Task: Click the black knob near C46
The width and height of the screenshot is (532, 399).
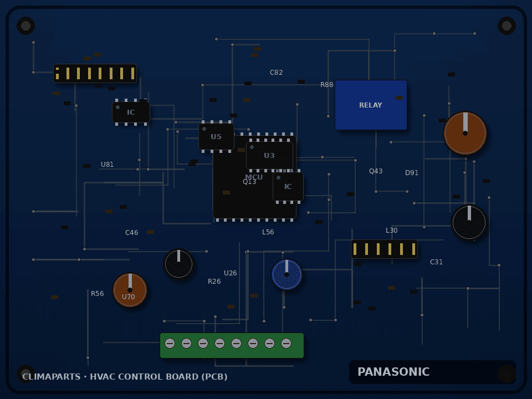Action: coord(178,264)
